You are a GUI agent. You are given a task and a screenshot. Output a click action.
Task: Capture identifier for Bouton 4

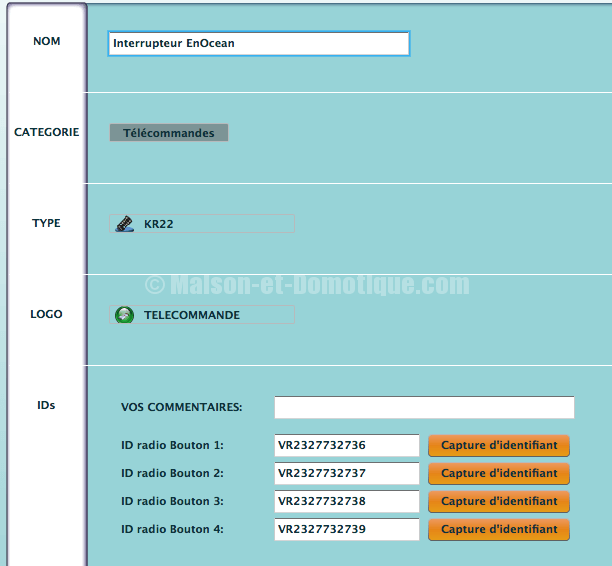point(499,530)
